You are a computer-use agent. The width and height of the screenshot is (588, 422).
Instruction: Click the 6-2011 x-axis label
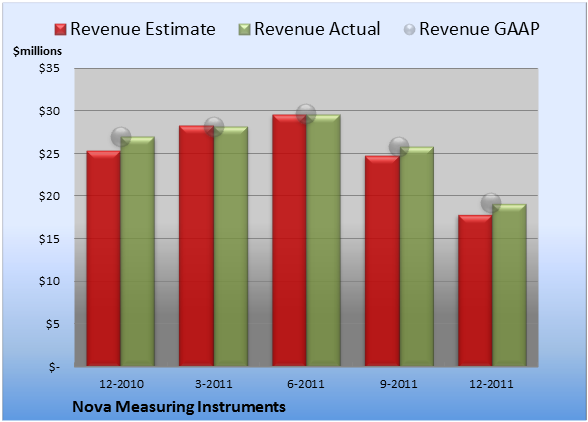point(306,384)
